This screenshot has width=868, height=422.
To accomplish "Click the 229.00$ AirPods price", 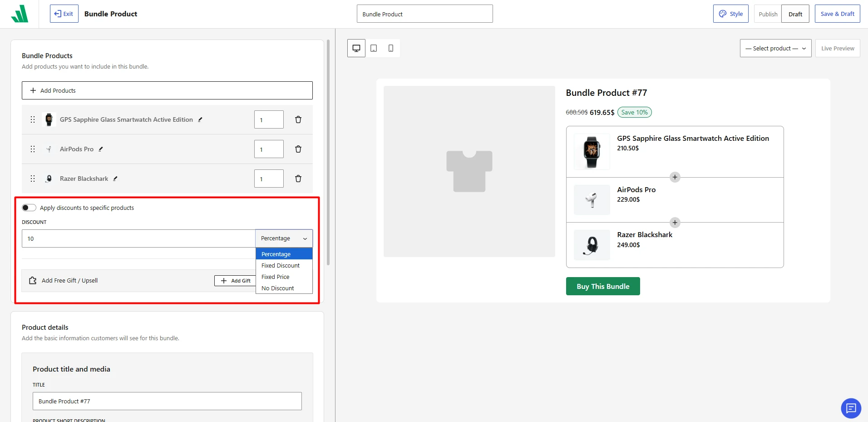I will coord(628,199).
